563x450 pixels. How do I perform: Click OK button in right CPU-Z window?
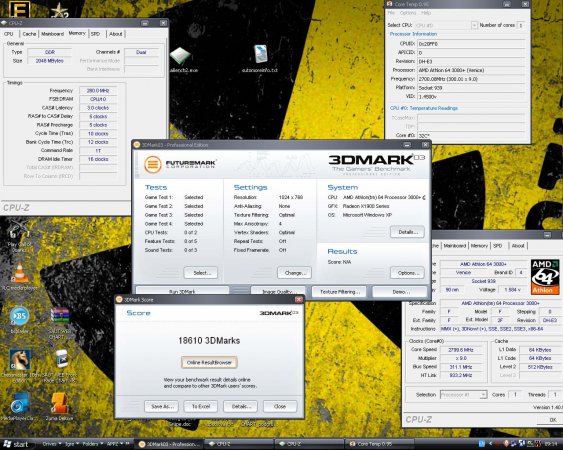(551, 419)
